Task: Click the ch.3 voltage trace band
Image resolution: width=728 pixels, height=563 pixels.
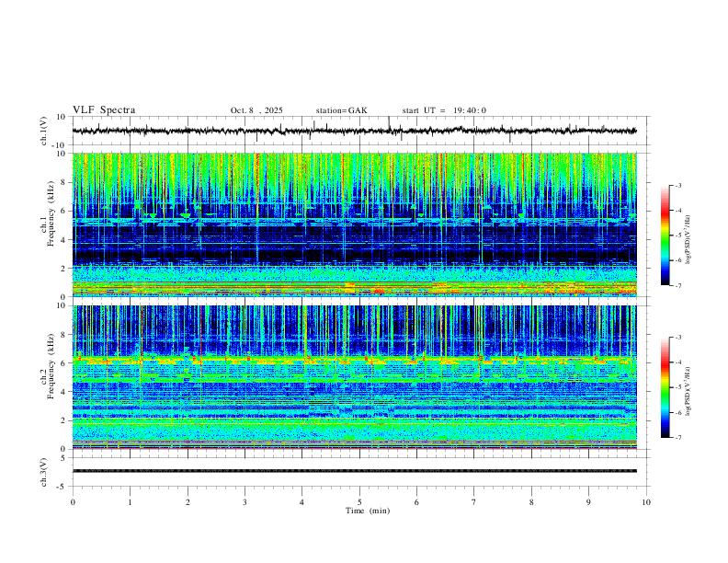Action: point(354,471)
